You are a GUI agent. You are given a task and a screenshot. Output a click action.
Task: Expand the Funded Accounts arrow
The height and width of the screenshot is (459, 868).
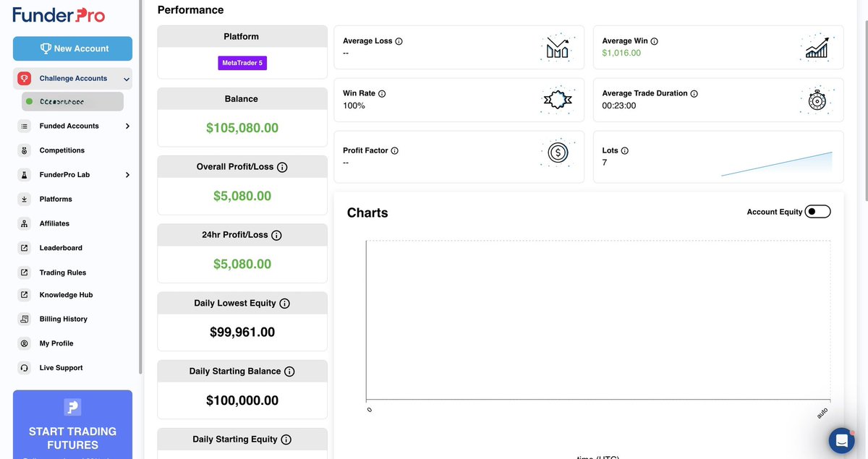coord(127,126)
